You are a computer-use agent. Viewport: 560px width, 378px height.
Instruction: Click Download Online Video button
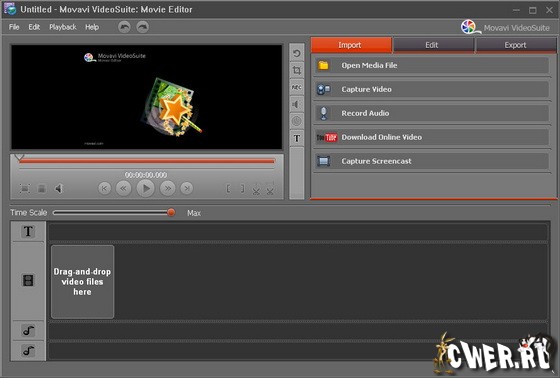(431, 137)
